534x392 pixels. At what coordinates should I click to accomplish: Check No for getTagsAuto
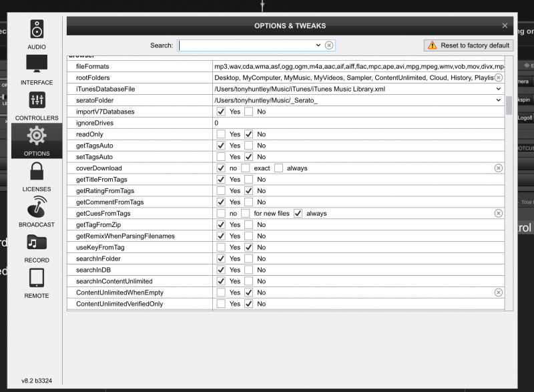(248, 146)
